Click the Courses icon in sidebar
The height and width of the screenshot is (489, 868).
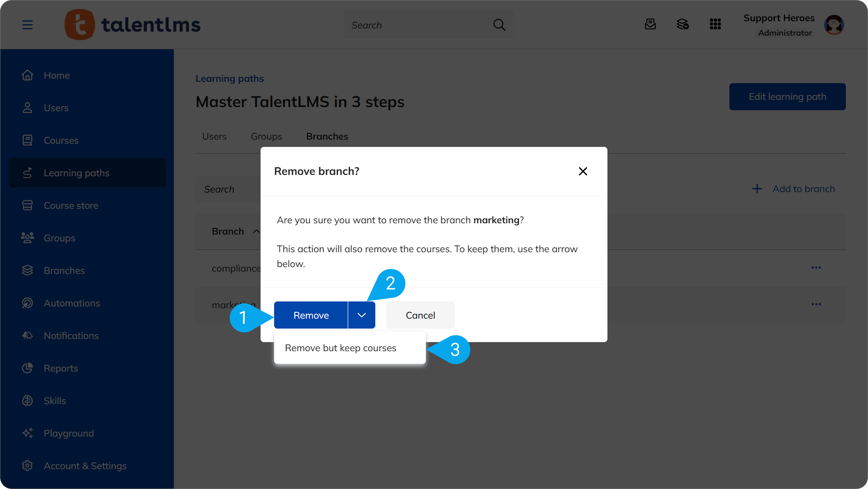[x=28, y=140]
